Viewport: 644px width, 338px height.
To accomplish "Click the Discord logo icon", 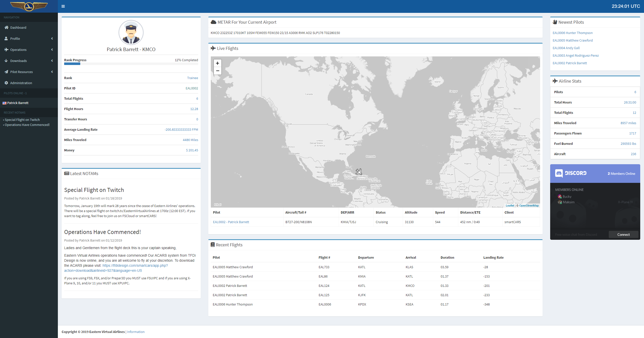I will click(559, 173).
